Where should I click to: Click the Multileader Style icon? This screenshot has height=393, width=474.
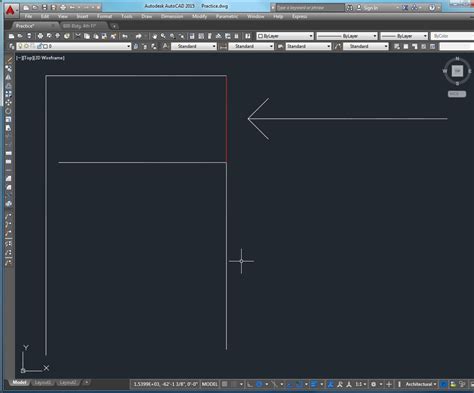[338, 46]
